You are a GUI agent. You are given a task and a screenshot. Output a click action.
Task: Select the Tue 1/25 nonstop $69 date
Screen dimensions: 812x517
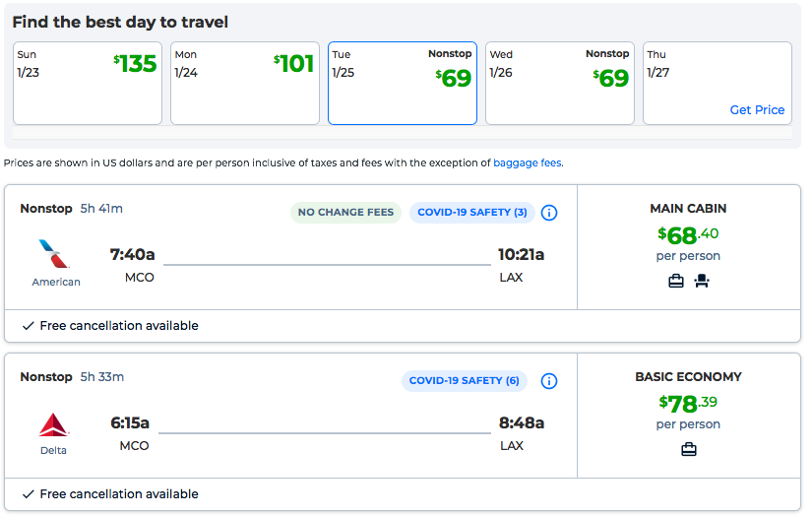pos(403,84)
